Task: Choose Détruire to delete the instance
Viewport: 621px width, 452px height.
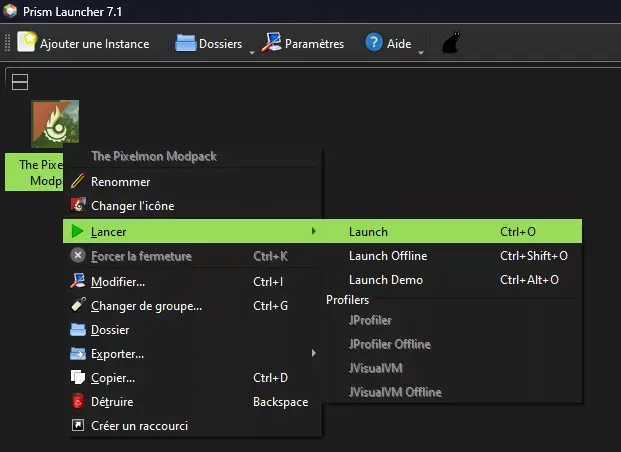Action: (192, 401)
